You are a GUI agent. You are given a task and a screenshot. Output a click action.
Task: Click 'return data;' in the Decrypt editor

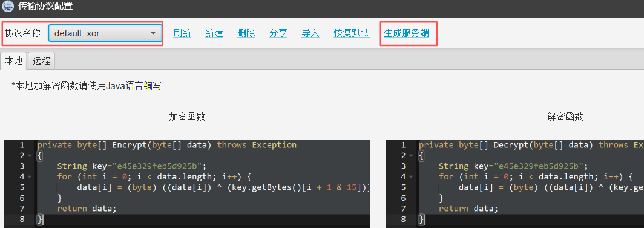pos(468,209)
